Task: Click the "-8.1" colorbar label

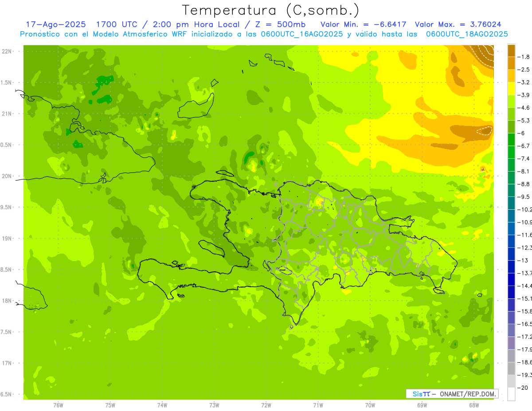Action: tap(524, 171)
